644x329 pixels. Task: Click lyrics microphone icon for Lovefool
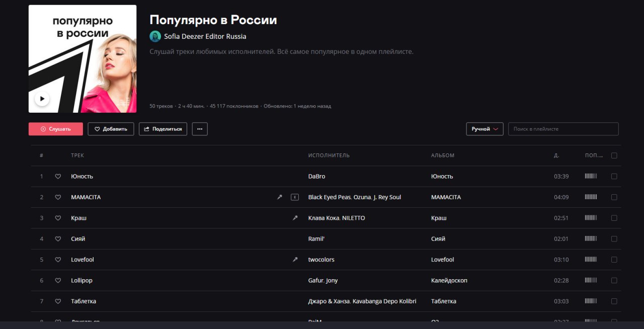tap(295, 260)
